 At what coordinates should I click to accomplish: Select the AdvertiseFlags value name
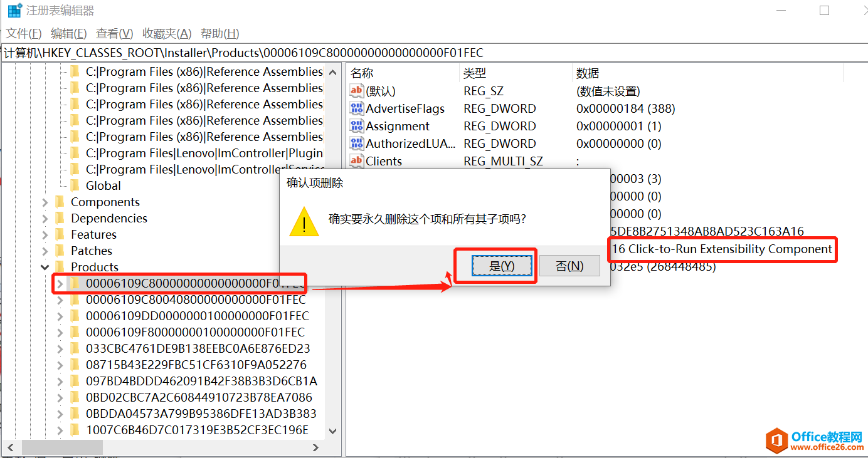pos(405,109)
